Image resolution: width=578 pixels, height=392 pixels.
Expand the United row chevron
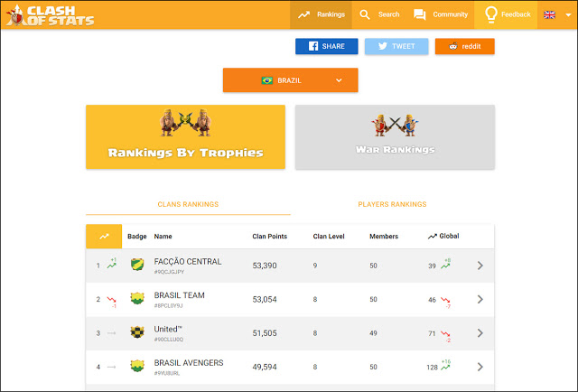click(x=480, y=333)
